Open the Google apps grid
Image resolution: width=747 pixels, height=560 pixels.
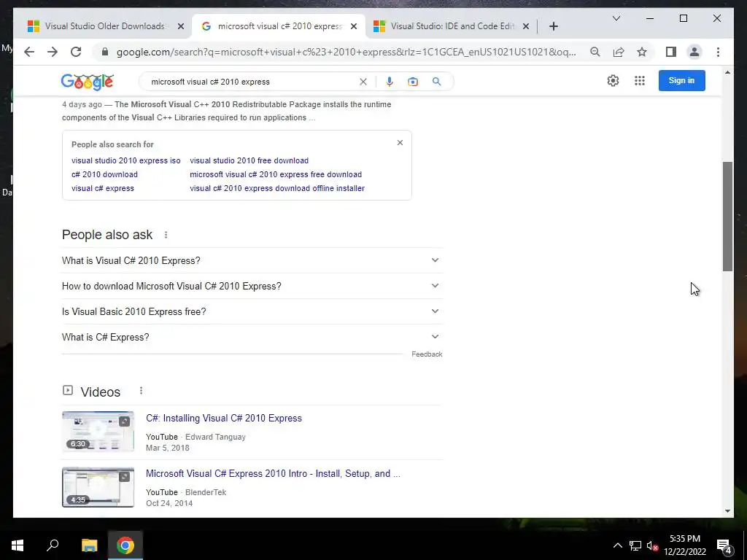tap(639, 80)
